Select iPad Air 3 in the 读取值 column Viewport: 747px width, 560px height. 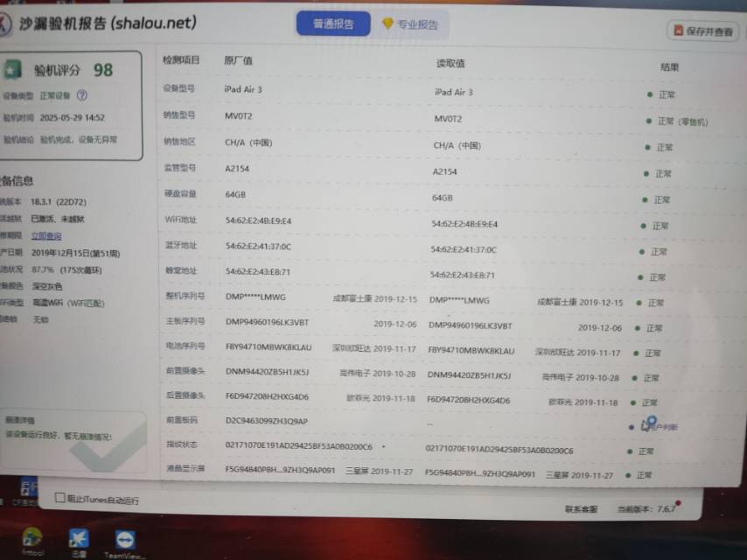tap(453, 92)
